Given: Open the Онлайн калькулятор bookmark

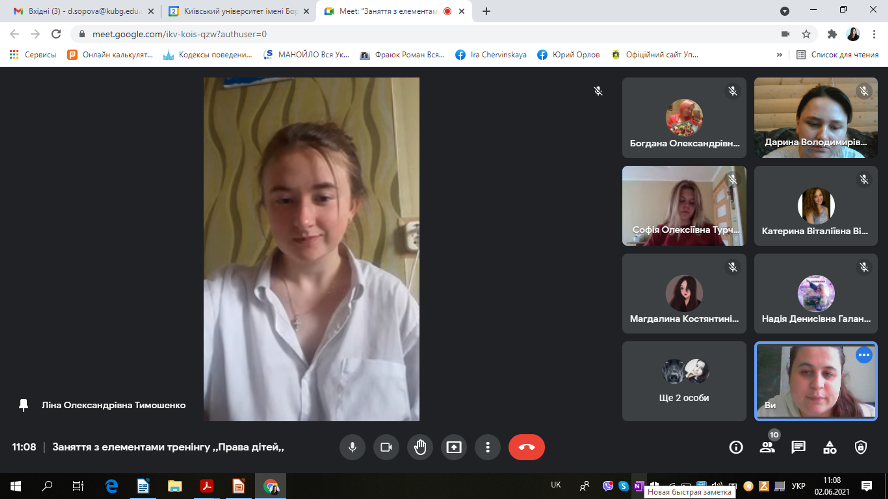Looking at the screenshot, I should coord(110,54).
